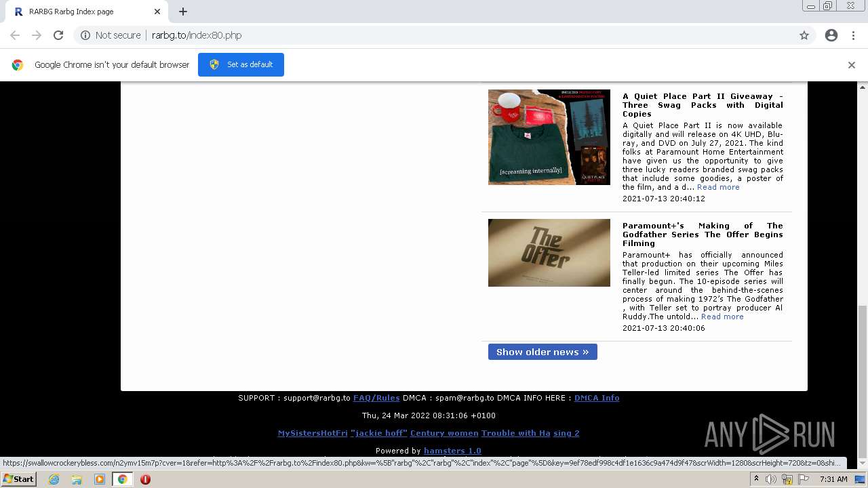Viewport: 868px width, 488px height.
Task: Read more about The Offer series
Action: (x=722, y=317)
